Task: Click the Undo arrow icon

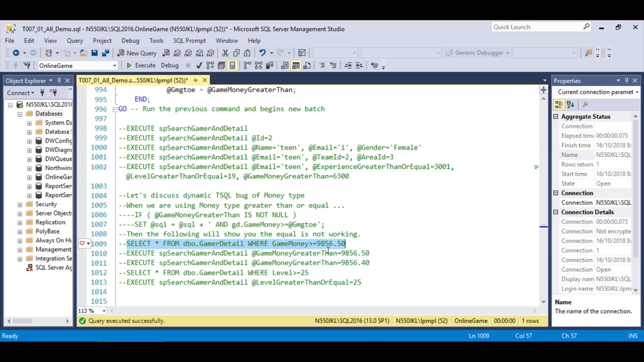Action: [x=262, y=53]
